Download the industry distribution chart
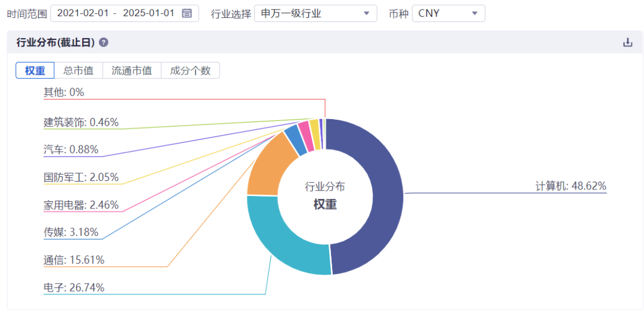Viewport: 644px width, 318px height. point(627,42)
